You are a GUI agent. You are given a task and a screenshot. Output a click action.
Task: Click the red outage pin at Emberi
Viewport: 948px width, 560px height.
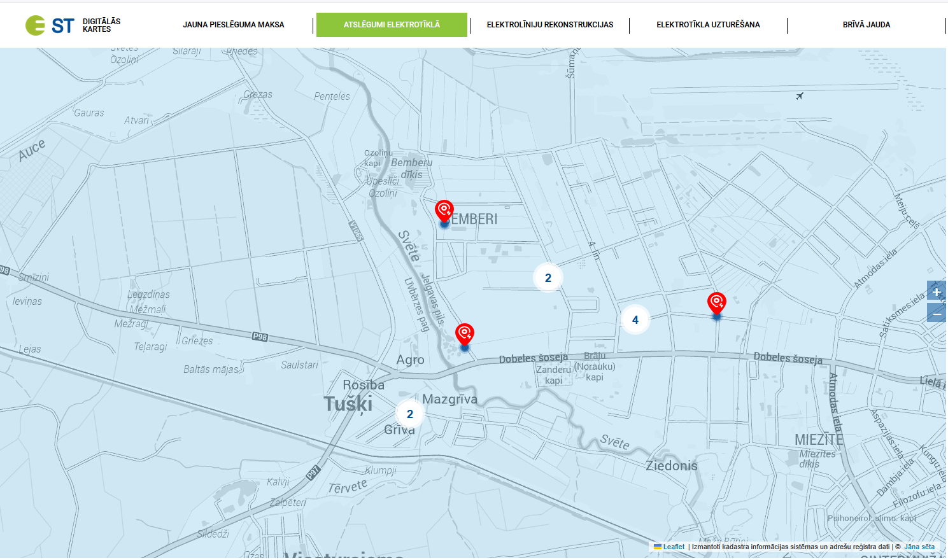click(444, 211)
